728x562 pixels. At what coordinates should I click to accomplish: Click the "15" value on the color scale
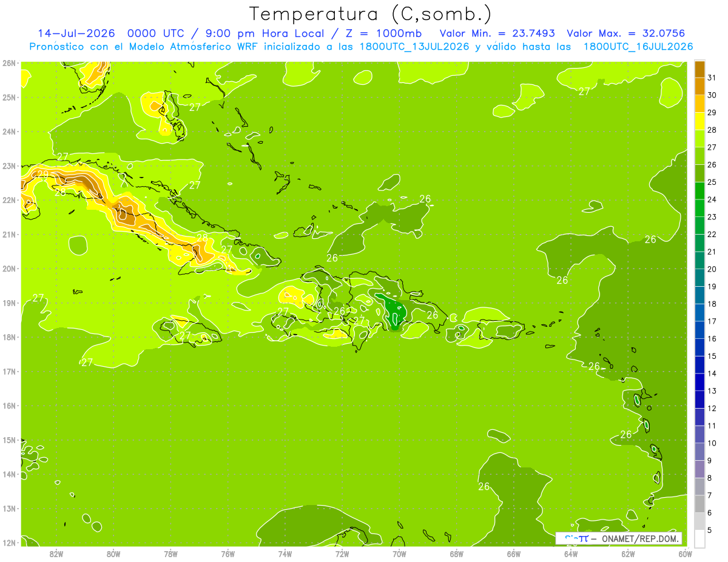coord(712,356)
